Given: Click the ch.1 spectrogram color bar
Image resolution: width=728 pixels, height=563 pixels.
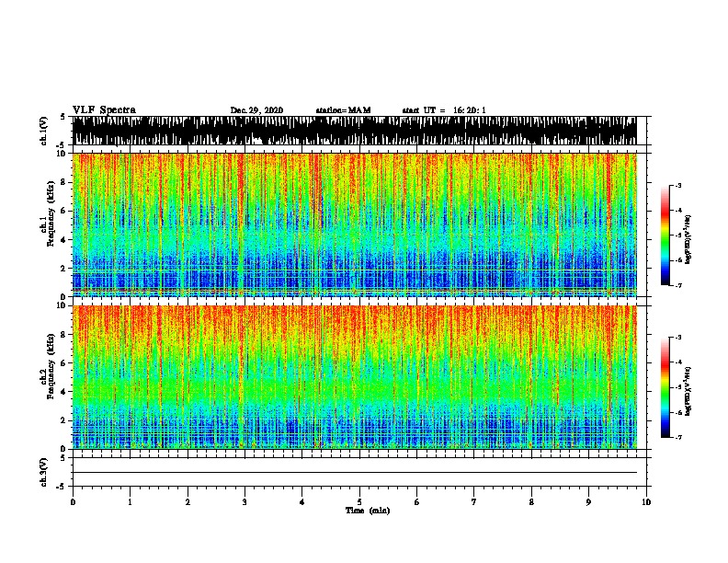Looking at the screenshot, I should pyautogui.click(x=665, y=236).
